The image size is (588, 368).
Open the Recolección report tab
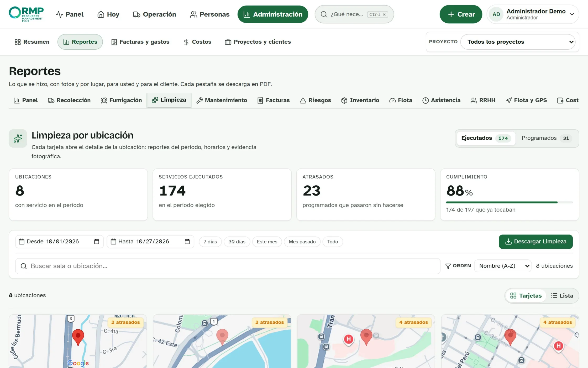[x=69, y=100]
